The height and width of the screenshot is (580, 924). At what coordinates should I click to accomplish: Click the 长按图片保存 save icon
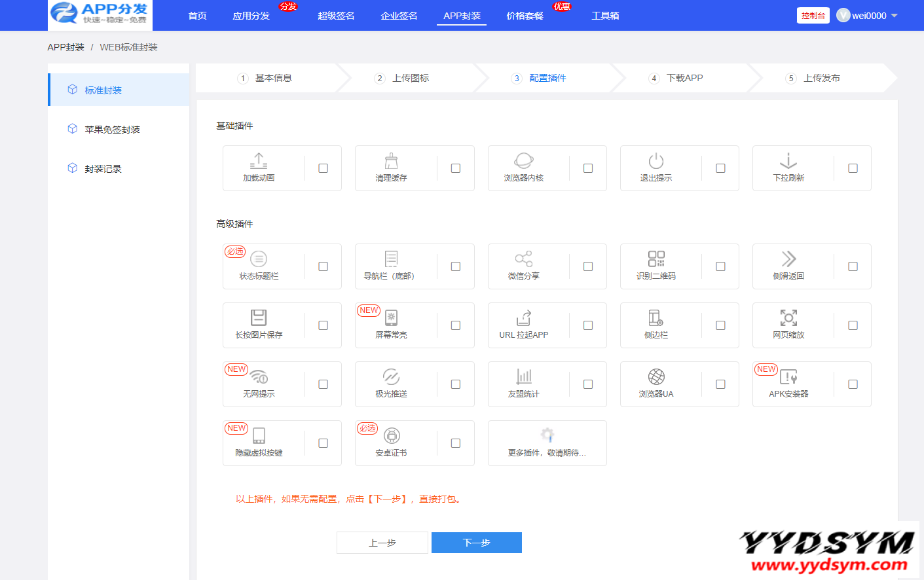[x=259, y=317]
